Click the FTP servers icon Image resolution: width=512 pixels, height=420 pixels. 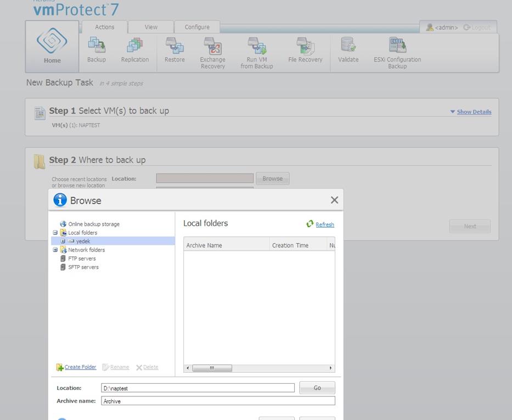63,259
